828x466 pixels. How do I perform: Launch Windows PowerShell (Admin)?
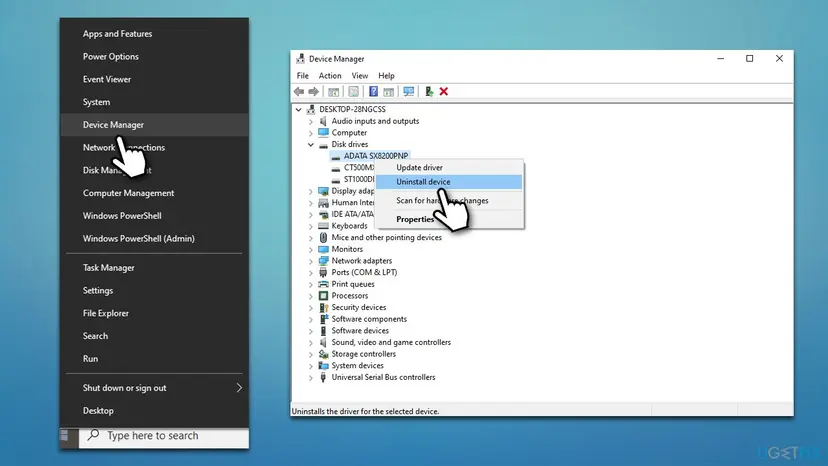[x=154, y=238]
